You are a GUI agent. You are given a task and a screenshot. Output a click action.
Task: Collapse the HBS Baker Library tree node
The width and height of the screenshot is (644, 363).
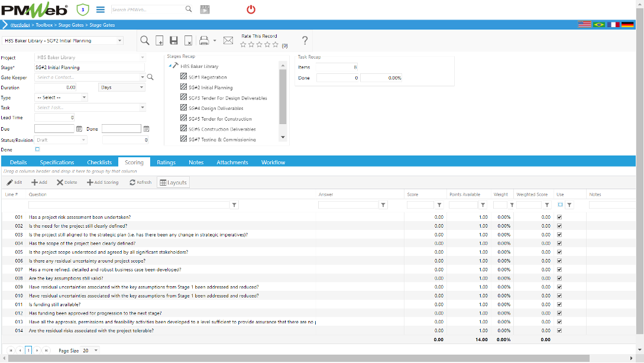(170, 66)
